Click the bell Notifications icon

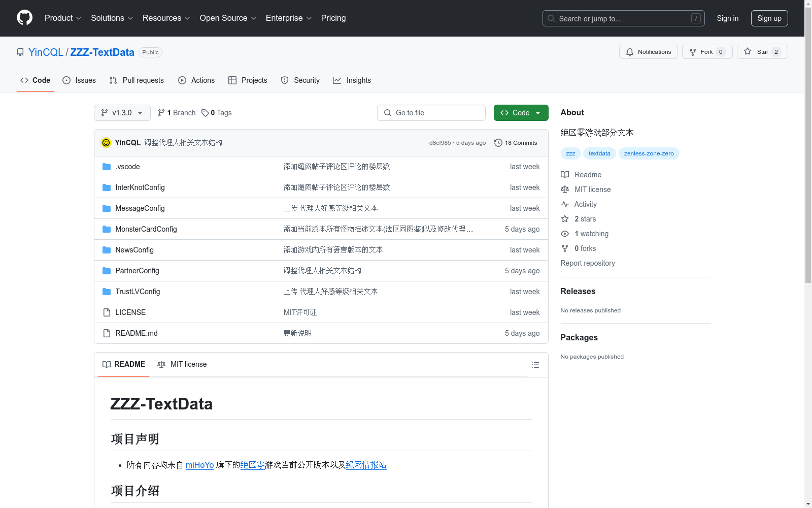(x=630, y=52)
